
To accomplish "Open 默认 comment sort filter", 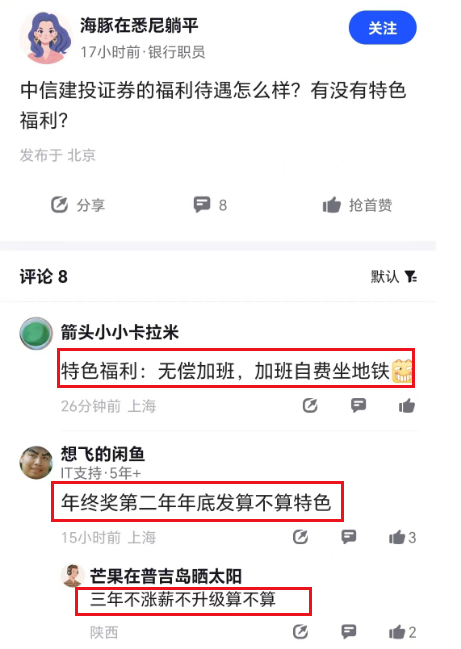I will coord(394,276).
